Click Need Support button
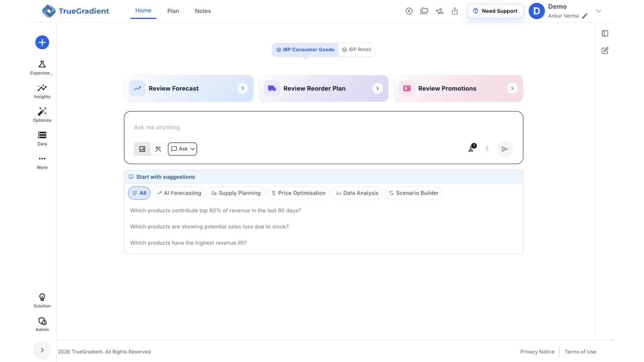The height and width of the screenshot is (362, 644). [495, 11]
